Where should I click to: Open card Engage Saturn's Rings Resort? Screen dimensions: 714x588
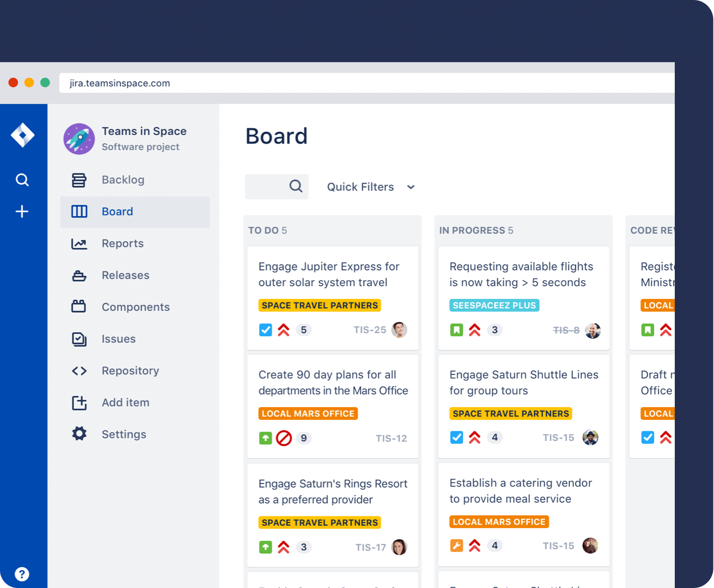(333, 515)
